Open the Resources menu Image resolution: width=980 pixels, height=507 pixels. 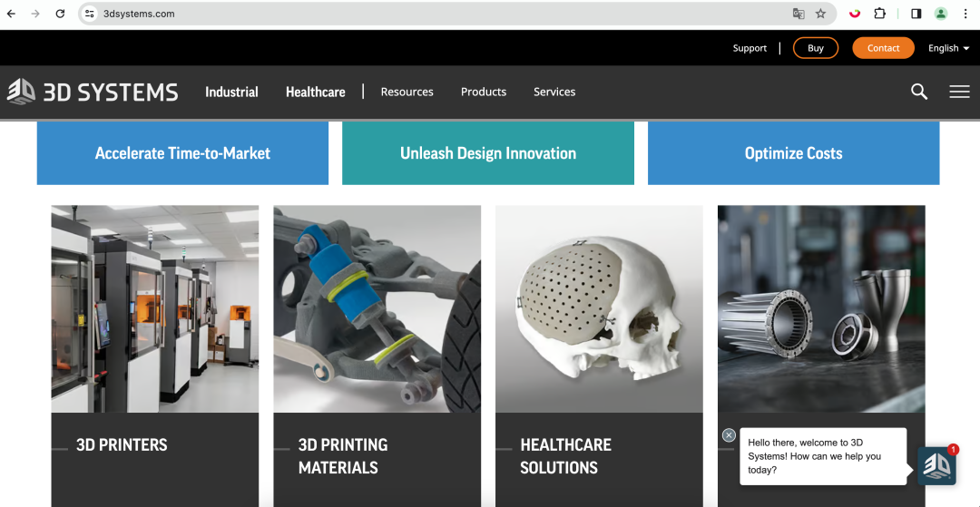click(x=407, y=92)
